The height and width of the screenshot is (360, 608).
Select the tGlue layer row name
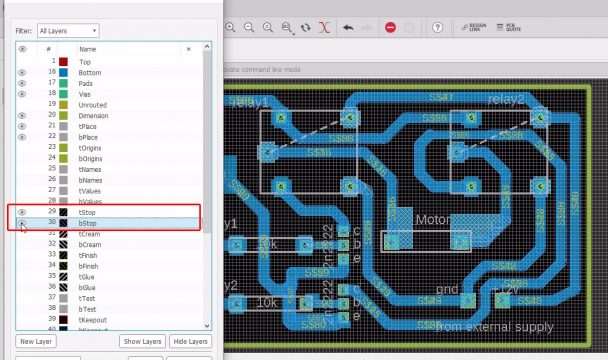(x=86, y=277)
